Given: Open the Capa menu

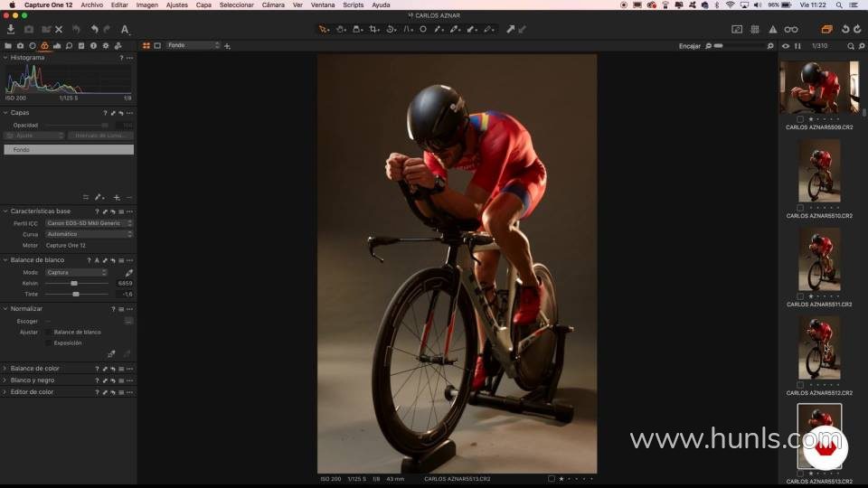Looking at the screenshot, I should click(x=203, y=5).
